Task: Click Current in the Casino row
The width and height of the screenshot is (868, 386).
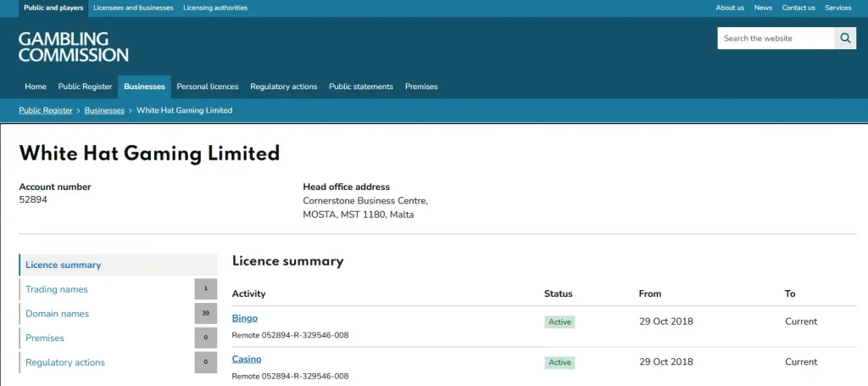Action: point(801,361)
